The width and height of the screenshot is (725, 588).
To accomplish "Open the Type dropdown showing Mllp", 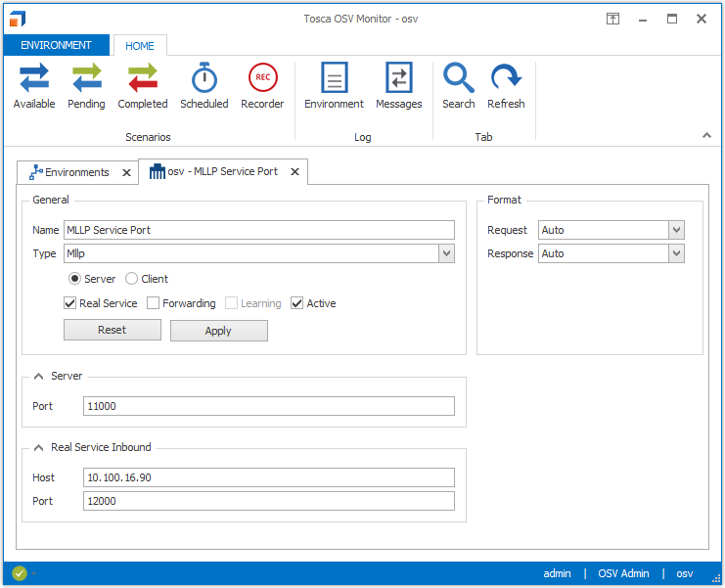I will point(446,253).
